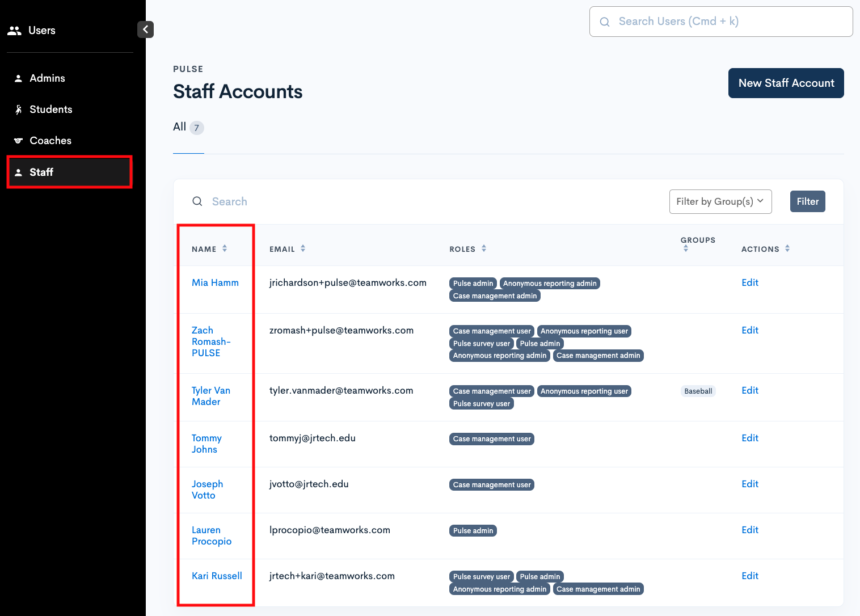
Task: Open Lauren Procopio's profile
Action: click(212, 535)
